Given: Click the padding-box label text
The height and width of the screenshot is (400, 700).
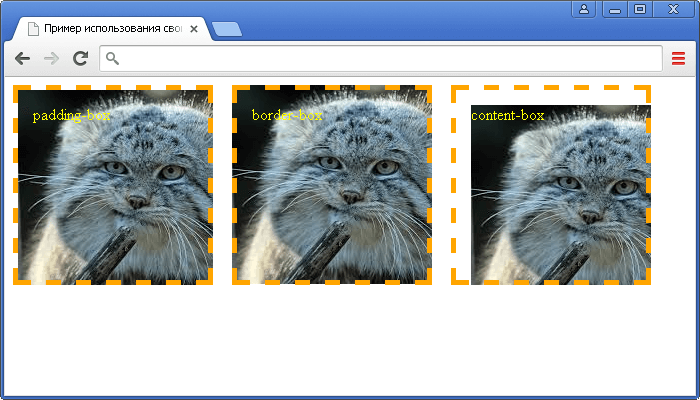Looking at the screenshot, I should point(71,116).
